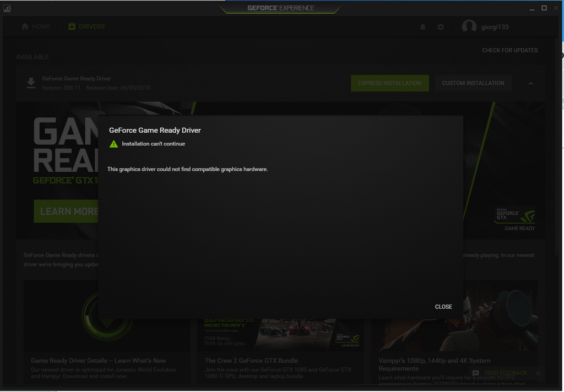Click the Crew 2 bundle thumbnail
564x392 pixels.
281,334
